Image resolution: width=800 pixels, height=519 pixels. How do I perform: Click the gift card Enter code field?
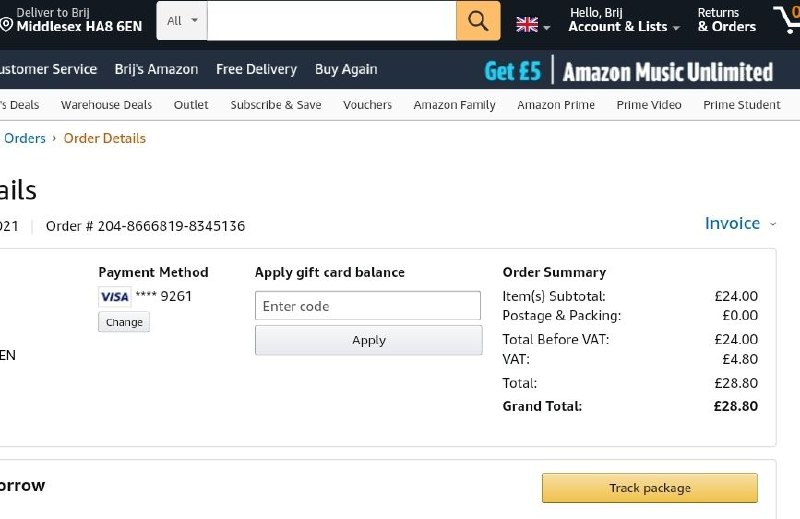pyautogui.click(x=368, y=306)
